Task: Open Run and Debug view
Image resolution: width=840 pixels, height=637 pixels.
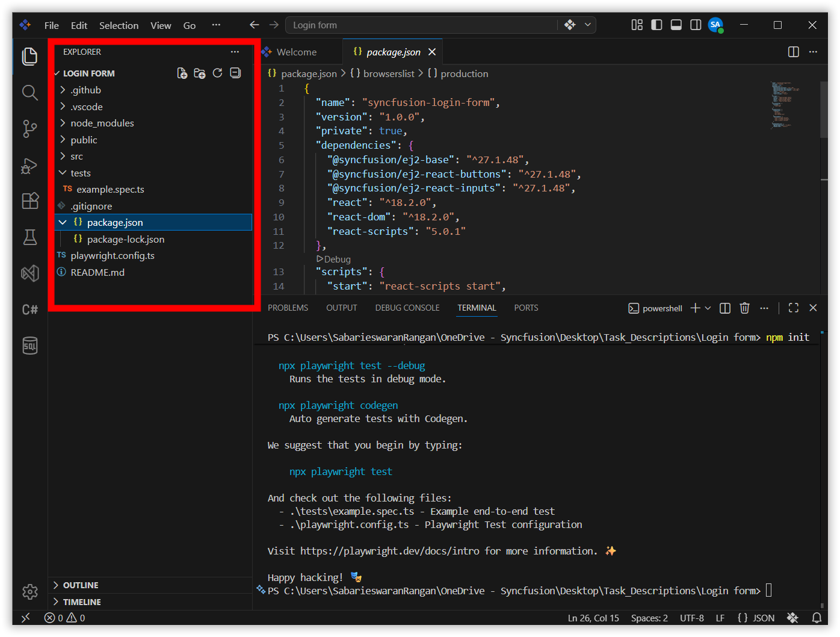Action: pyautogui.click(x=29, y=166)
